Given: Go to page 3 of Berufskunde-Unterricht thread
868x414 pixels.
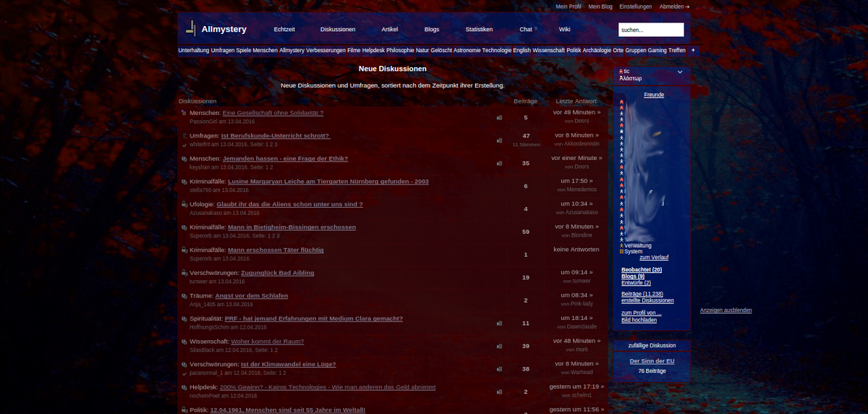Looking at the screenshot, I should [x=276, y=144].
